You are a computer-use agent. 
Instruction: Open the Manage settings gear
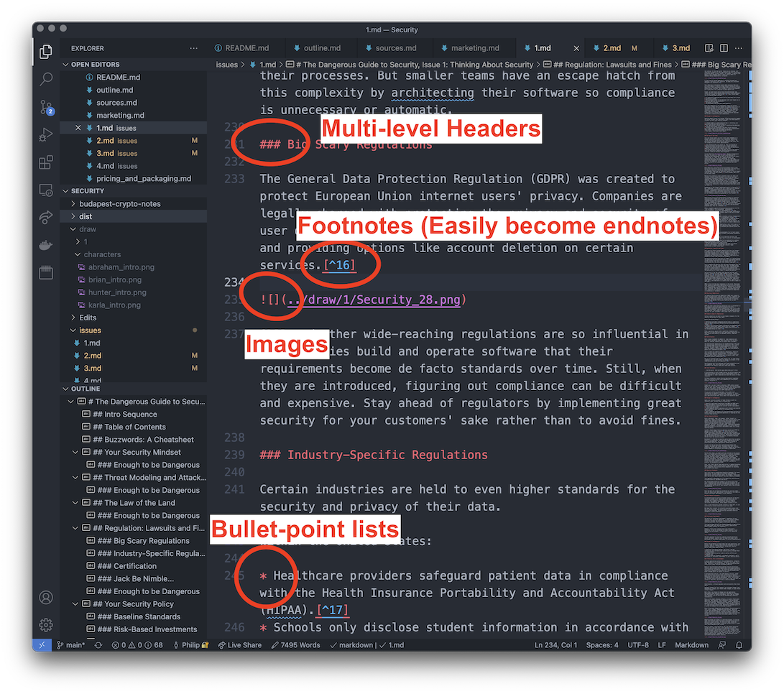45,624
